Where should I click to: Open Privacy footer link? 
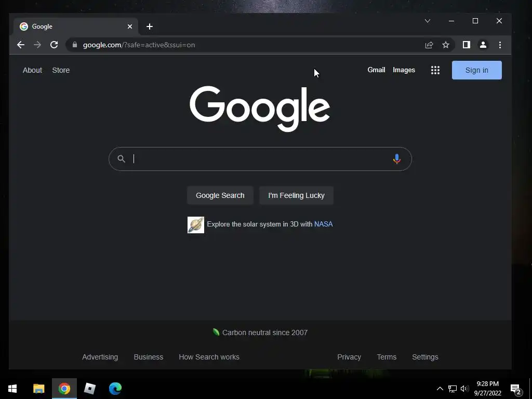349,357
